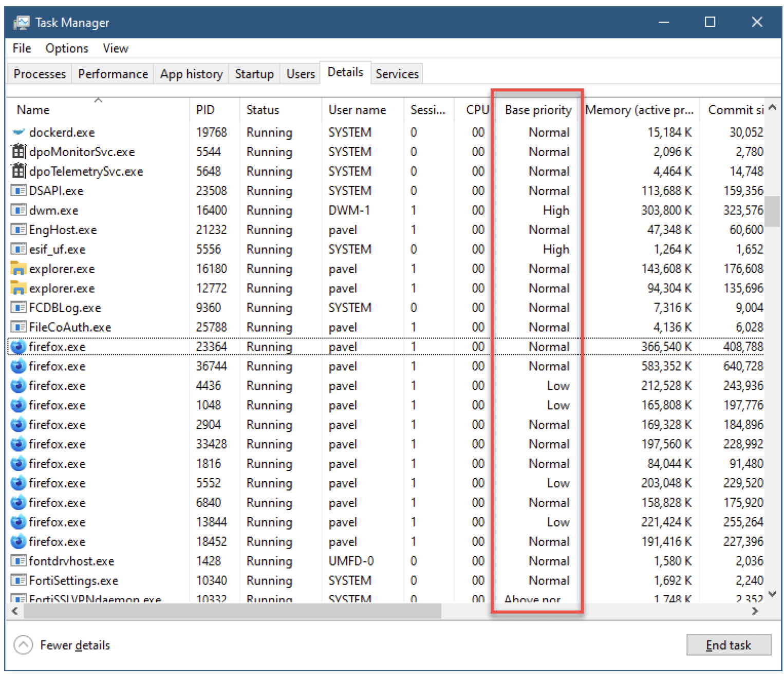Click UMFD-0 user name cell

point(351,561)
